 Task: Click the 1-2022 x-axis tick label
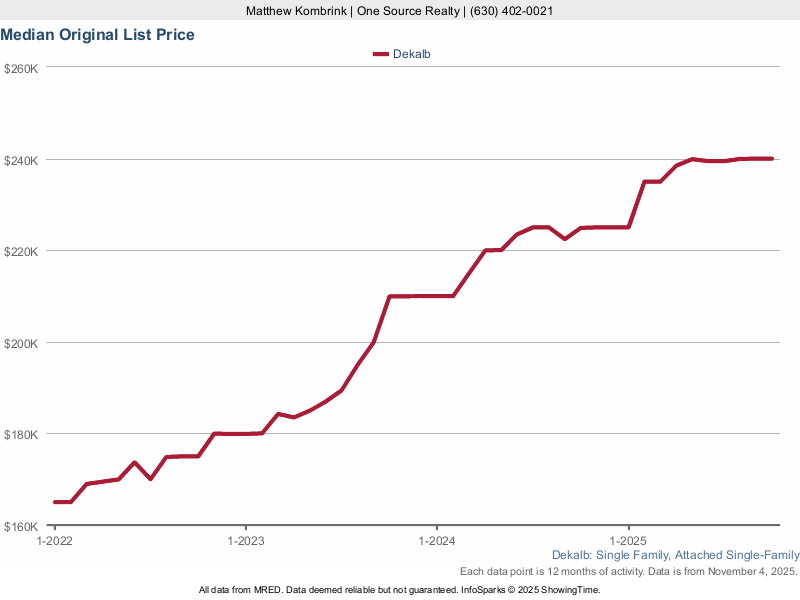pyautogui.click(x=54, y=541)
